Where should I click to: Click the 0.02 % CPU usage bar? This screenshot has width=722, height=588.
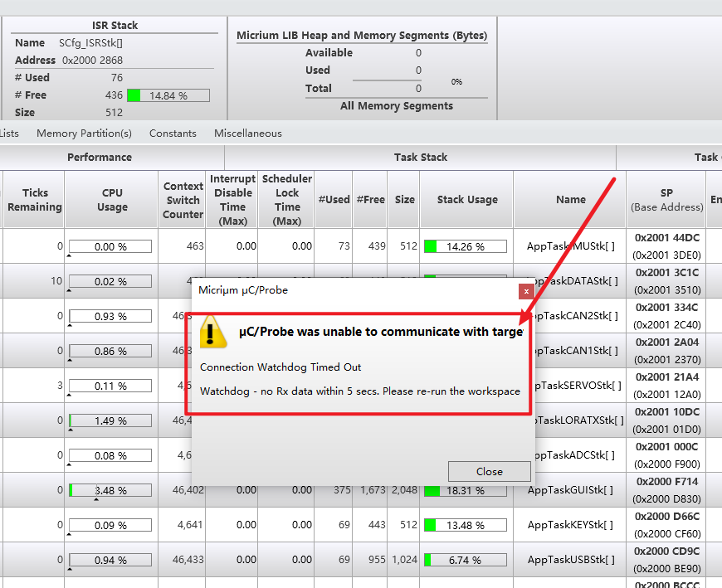pos(110,282)
